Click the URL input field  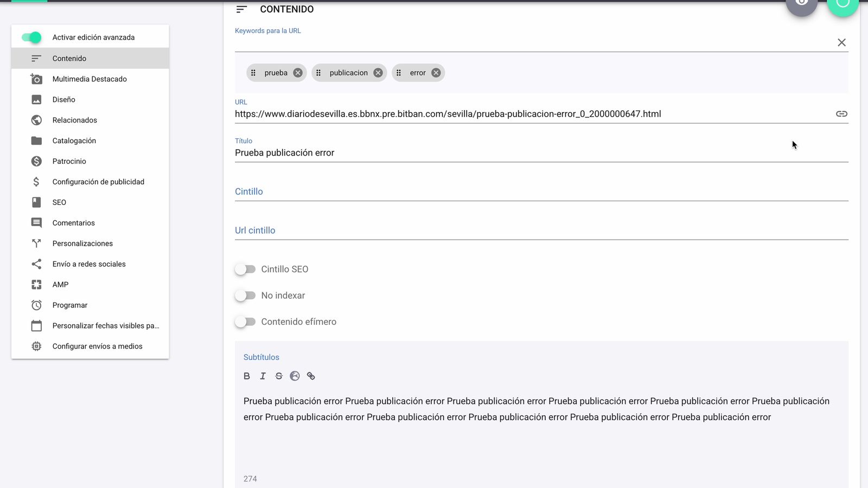pyautogui.click(x=534, y=114)
